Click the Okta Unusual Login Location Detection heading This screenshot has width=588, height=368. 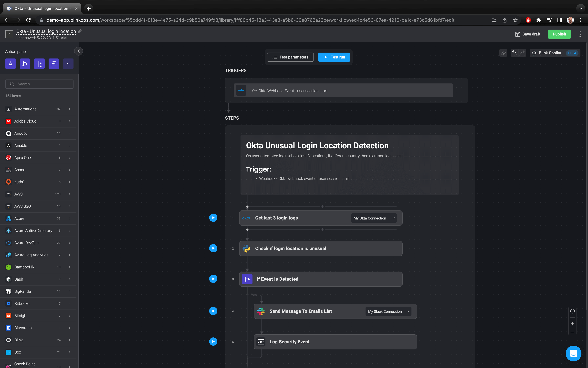(x=317, y=146)
